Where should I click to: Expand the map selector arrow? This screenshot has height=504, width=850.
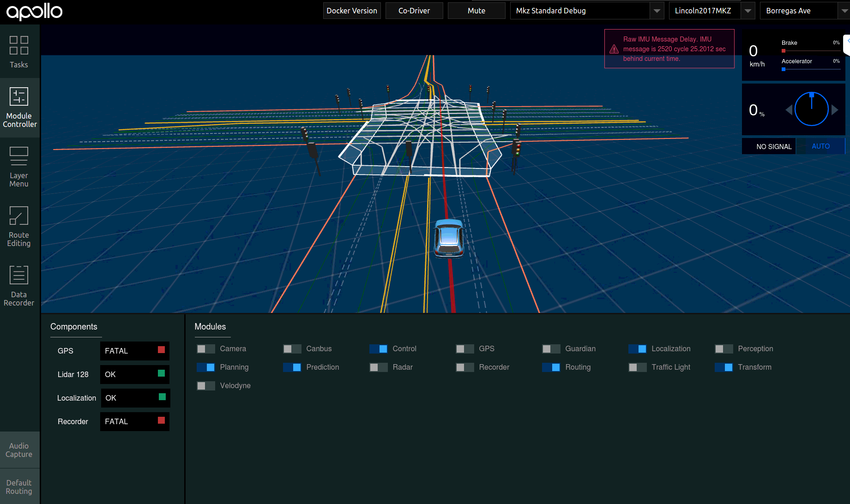[x=844, y=11]
